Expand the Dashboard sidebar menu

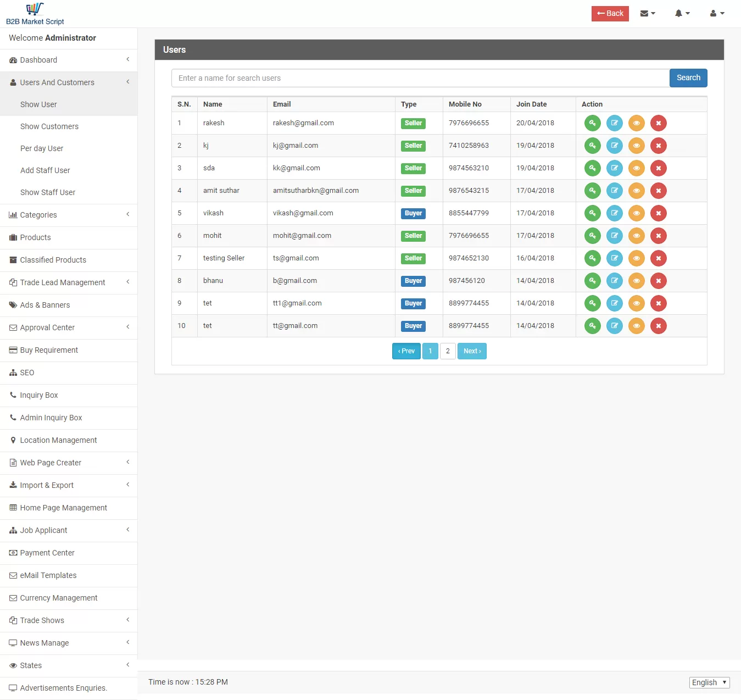69,60
